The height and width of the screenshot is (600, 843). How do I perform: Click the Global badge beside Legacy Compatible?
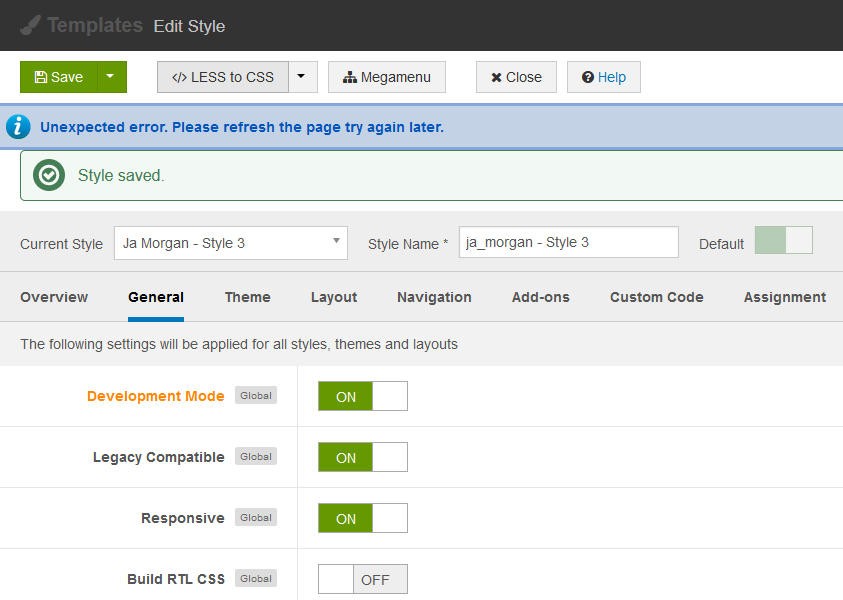pyautogui.click(x=256, y=457)
